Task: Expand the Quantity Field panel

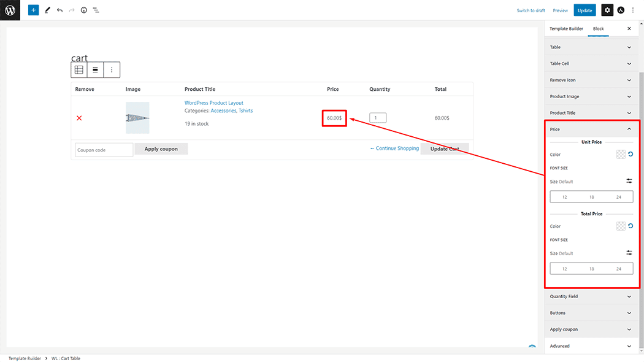Action: (x=591, y=296)
